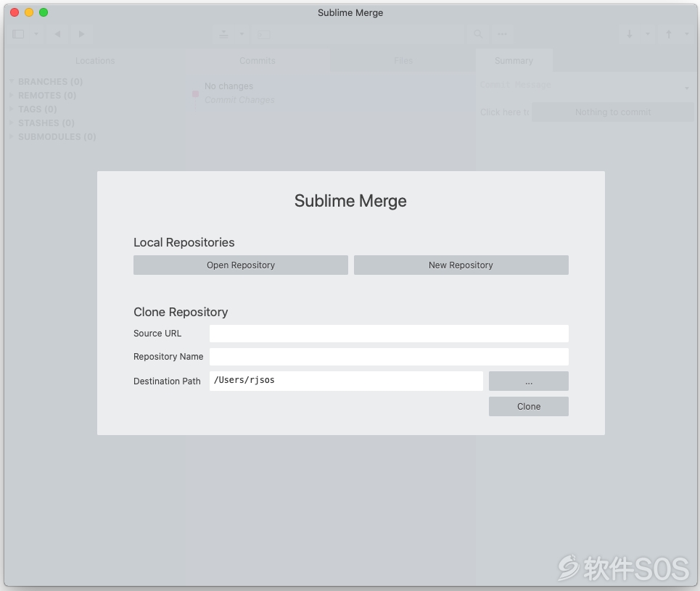Click the terminal toolbar icon
This screenshot has height=591, width=700.
click(264, 34)
